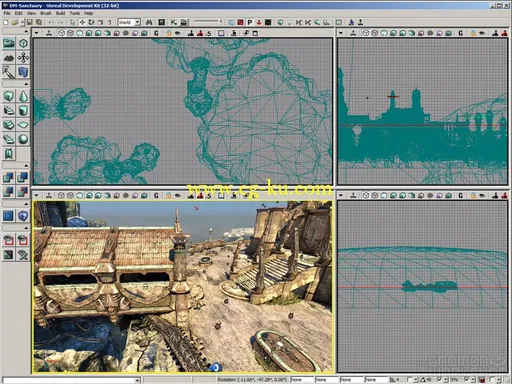Open top-right viewport options dropdown arrow
Viewport: 512px width, 384px height.
[x=341, y=33]
